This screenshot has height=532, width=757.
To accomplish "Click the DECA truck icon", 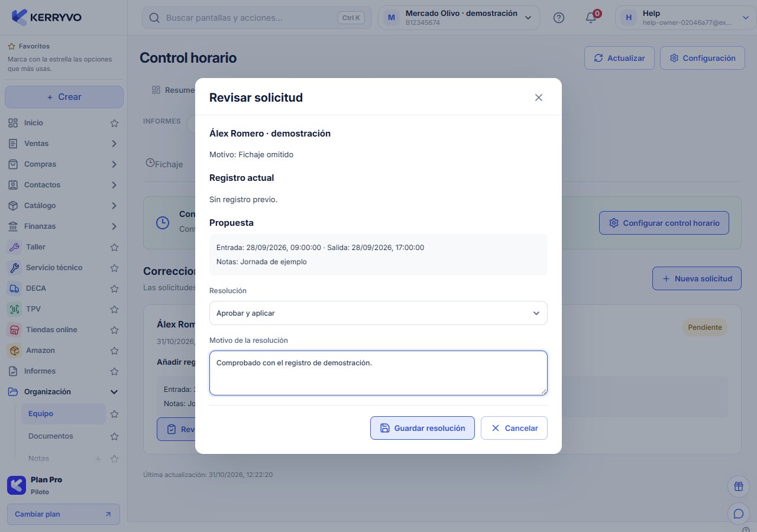I will tap(14, 288).
